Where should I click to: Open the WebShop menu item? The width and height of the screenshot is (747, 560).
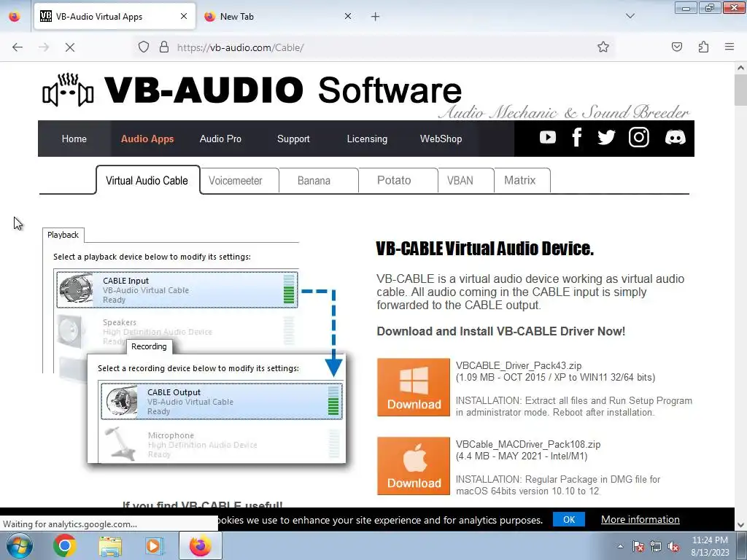pyautogui.click(x=441, y=139)
